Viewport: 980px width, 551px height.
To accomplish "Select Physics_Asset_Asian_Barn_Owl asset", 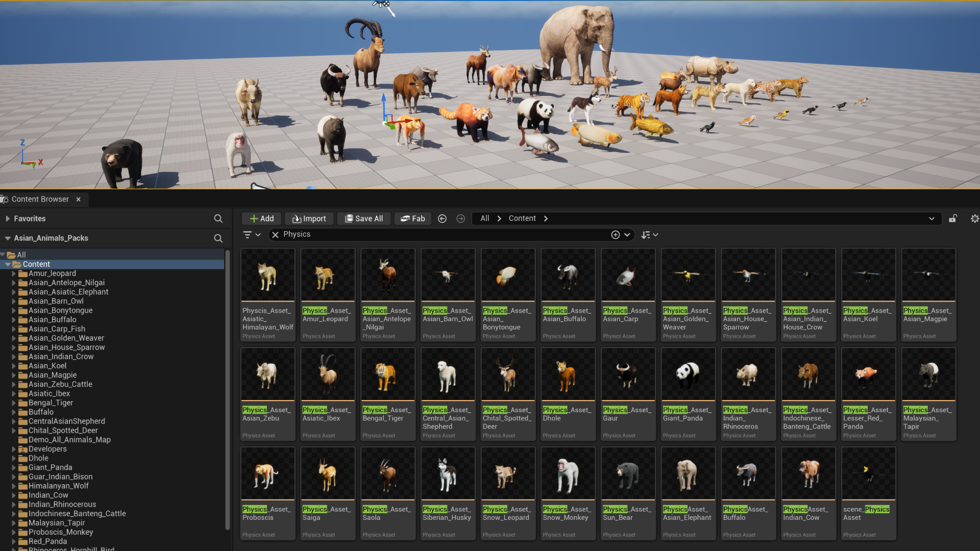I will click(x=448, y=294).
